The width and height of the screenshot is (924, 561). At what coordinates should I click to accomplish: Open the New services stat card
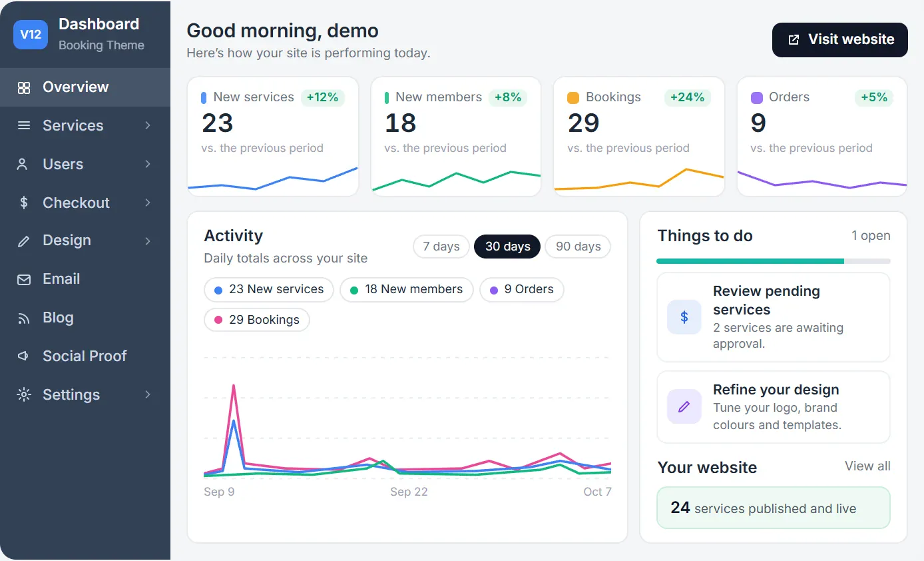273,137
